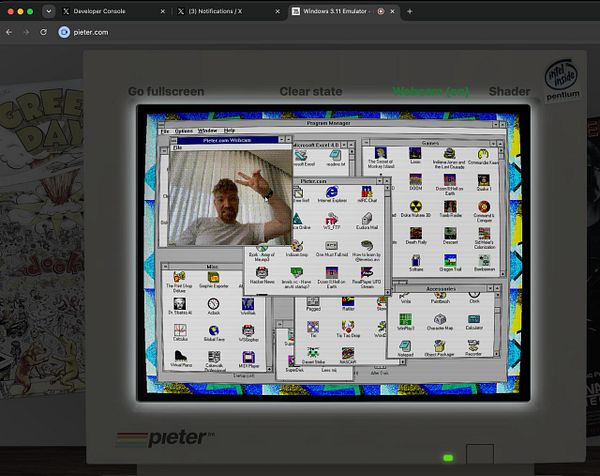
Task: Toggle the Webcam (on) control
Action: tap(430, 91)
